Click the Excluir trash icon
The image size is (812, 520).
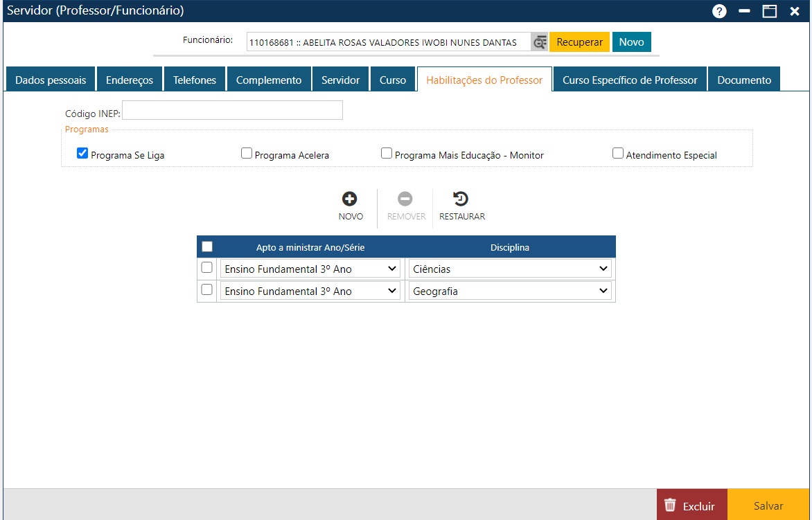pyautogui.click(x=669, y=505)
